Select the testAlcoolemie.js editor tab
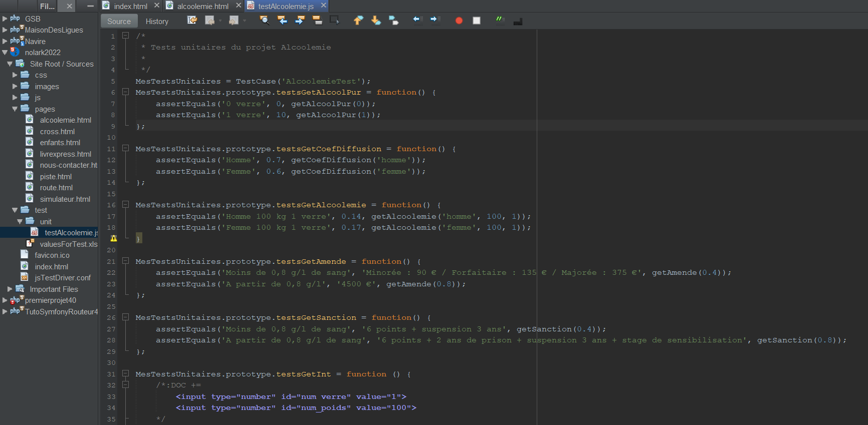 286,6
